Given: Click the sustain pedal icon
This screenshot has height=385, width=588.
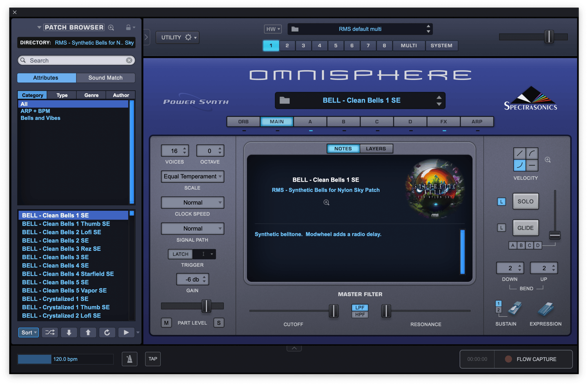Looking at the screenshot, I should coord(515,308).
